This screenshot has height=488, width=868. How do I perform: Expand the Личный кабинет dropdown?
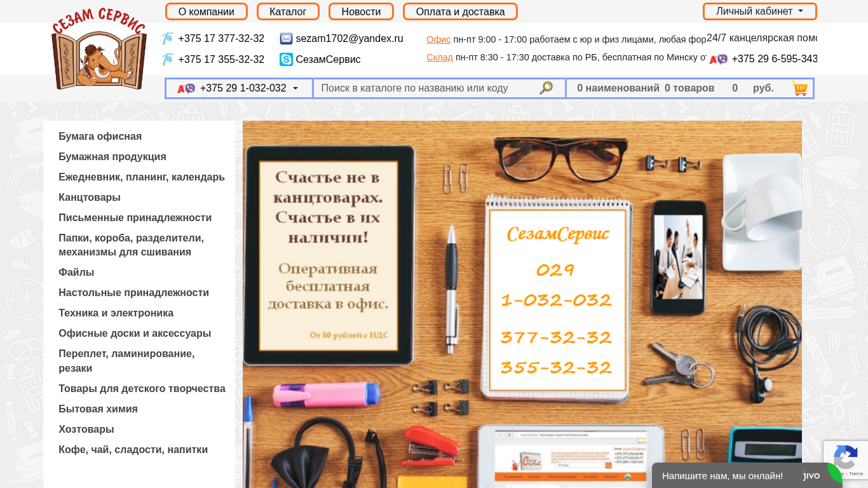pyautogui.click(x=759, y=11)
